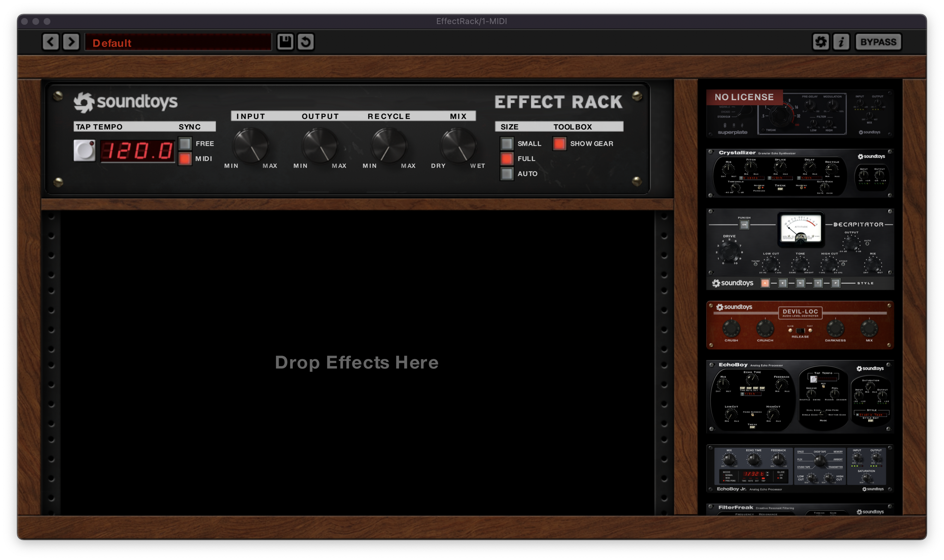Image resolution: width=944 pixels, height=560 pixels.
Task: Click the Decapitator DRIVE knob
Action: click(x=730, y=251)
